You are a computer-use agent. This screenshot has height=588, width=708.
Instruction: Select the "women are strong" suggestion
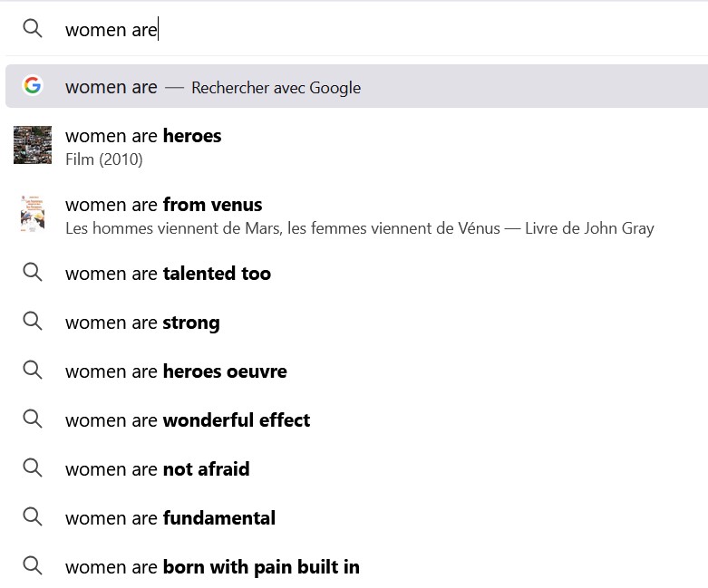tap(142, 323)
